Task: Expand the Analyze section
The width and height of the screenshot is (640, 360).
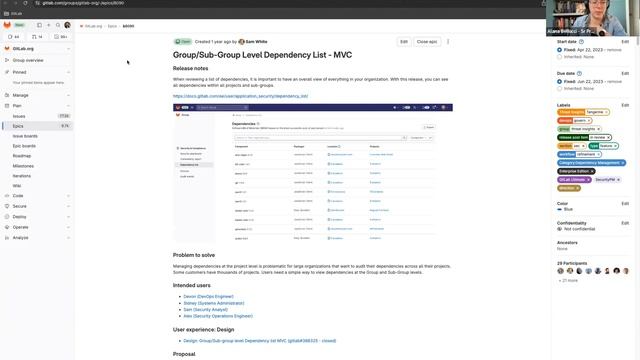Action: point(37,238)
